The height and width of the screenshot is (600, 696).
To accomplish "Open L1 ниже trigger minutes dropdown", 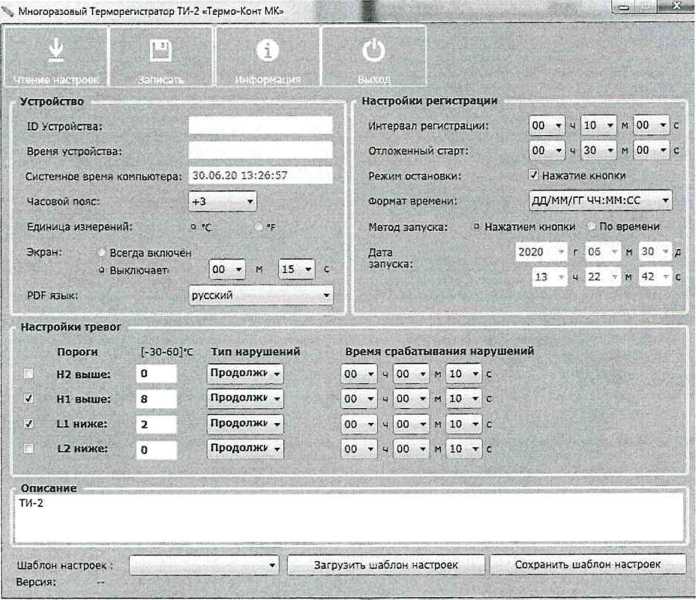I will coord(411,424).
